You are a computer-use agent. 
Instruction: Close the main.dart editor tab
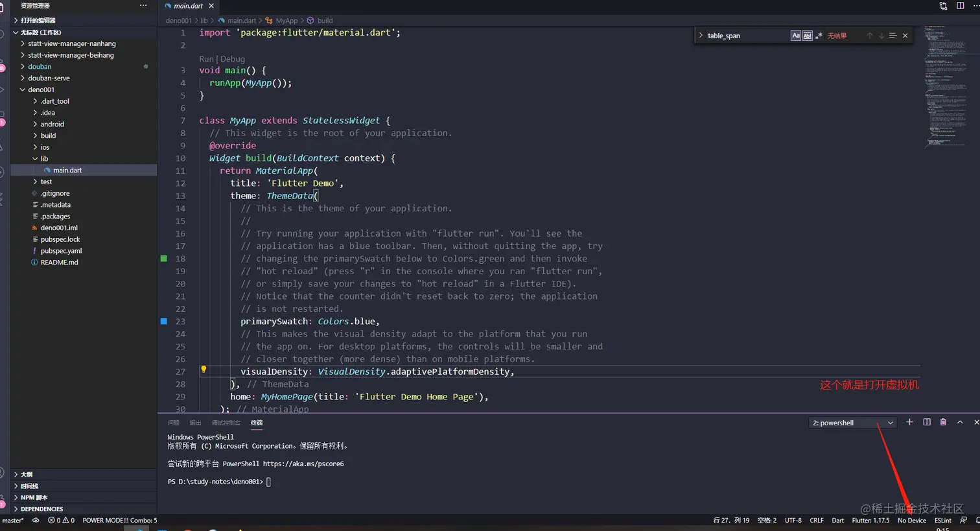[211, 6]
